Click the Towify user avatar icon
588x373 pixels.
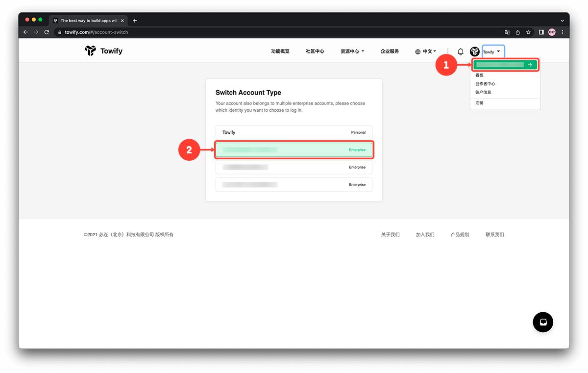(475, 51)
